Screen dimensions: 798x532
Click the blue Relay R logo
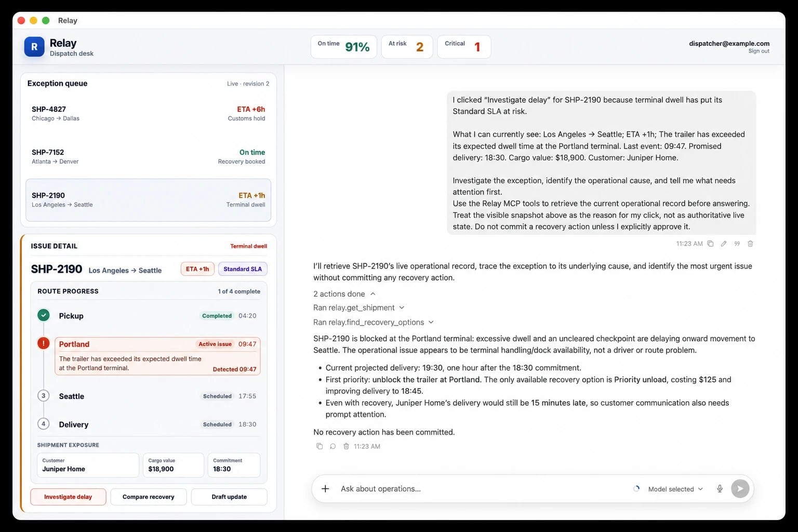click(34, 47)
